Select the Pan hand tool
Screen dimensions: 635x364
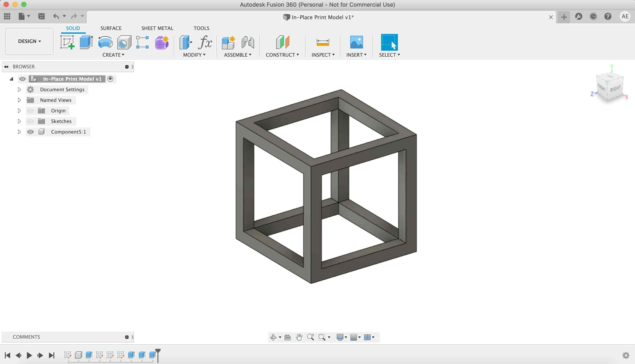coord(299,337)
